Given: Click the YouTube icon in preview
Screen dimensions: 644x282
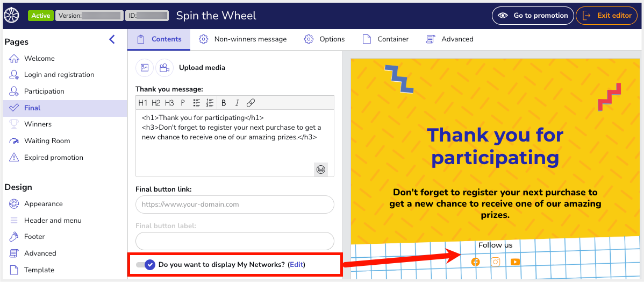Looking at the screenshot, I should [515, 262].
